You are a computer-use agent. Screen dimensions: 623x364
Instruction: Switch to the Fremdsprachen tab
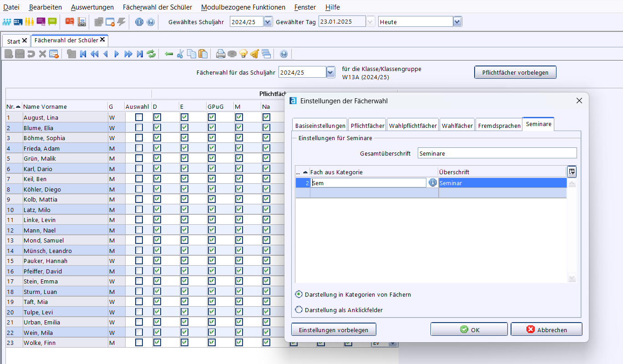499,126
